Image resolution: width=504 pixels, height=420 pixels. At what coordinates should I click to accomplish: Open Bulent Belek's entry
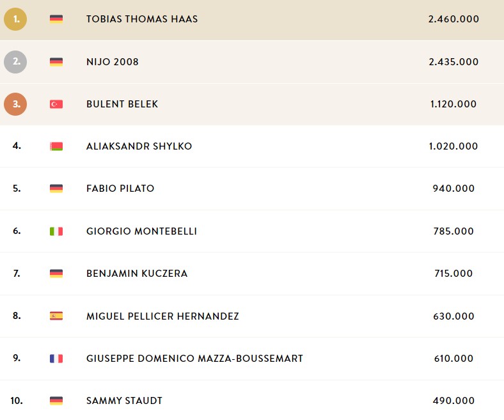(x=122, y=104)
